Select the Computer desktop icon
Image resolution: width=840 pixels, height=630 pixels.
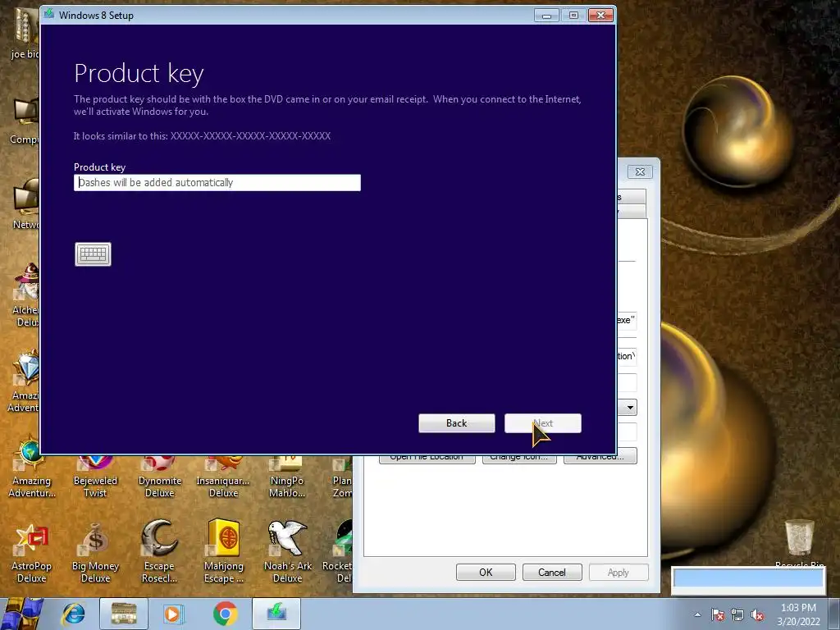click(25, 121)
